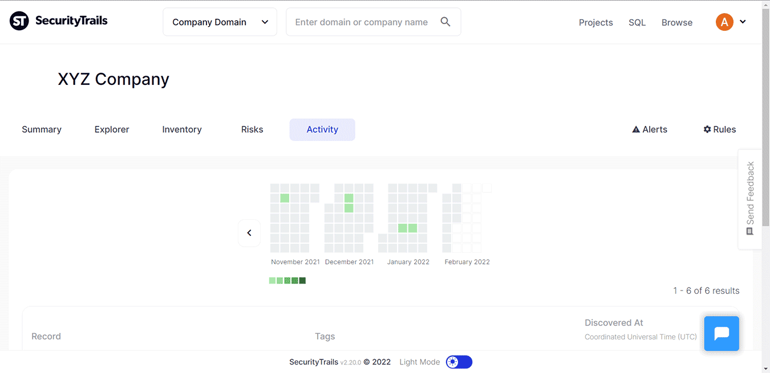Open the blue chat widget button

[721, 333]
